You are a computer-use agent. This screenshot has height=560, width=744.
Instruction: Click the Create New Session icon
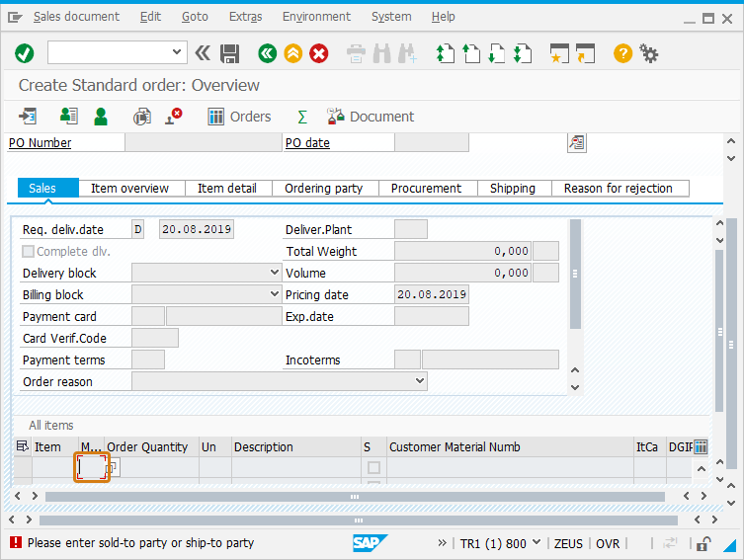point(559,53)
